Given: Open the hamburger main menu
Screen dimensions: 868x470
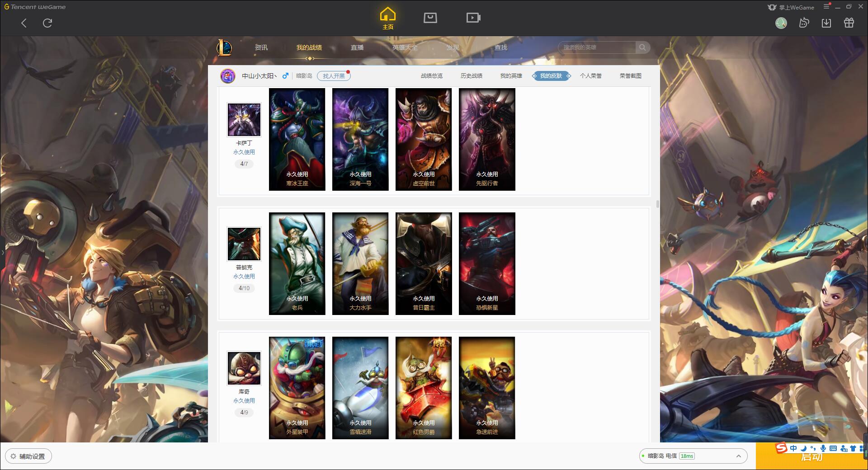Looking at the screenshot, I should tap(827, 7).
